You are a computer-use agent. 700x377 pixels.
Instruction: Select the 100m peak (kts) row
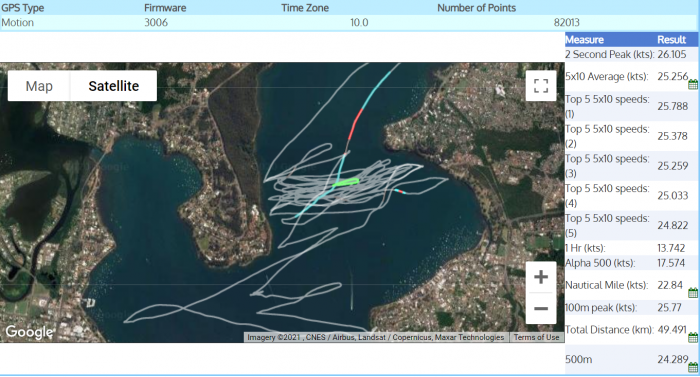(x=631, y=308)
